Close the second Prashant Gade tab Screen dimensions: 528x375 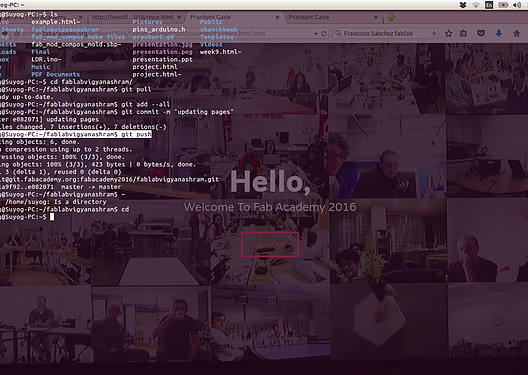(x=376, y=17)
